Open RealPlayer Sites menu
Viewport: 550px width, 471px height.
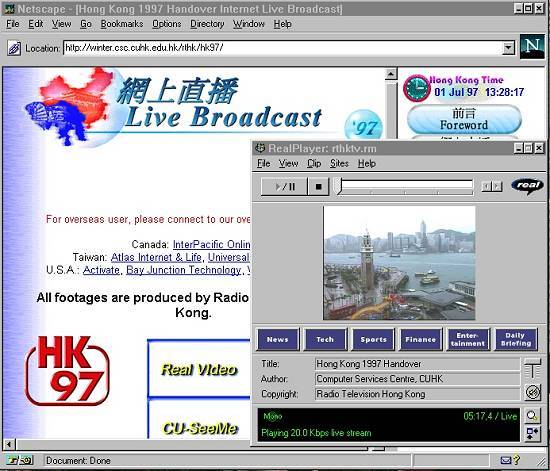(x=339, y=163)
